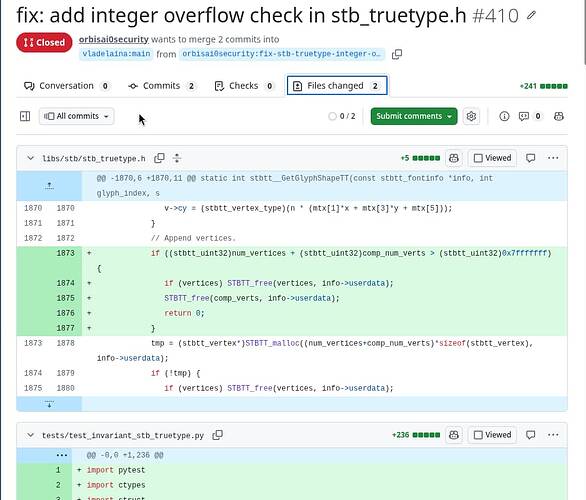This screenshot has width=586, height=500.
Task: Comment on the stb_truetype.h file
Action: (531, 158)
